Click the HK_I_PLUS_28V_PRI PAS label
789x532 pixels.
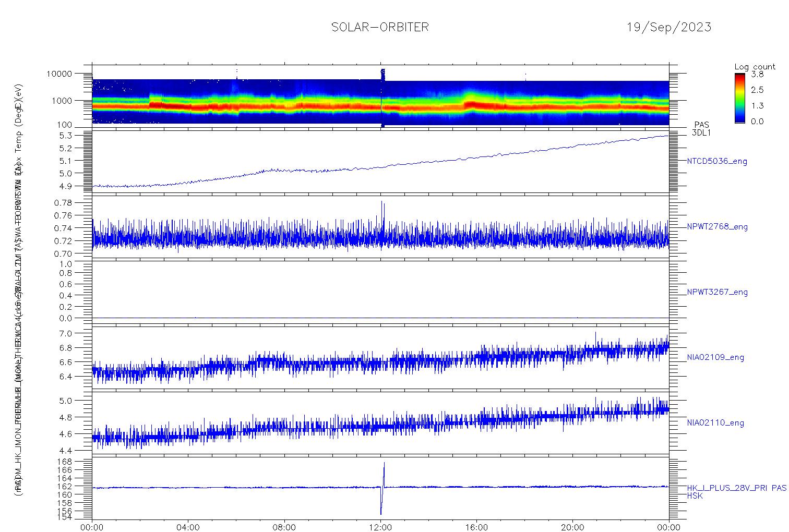tap(737, 488)
